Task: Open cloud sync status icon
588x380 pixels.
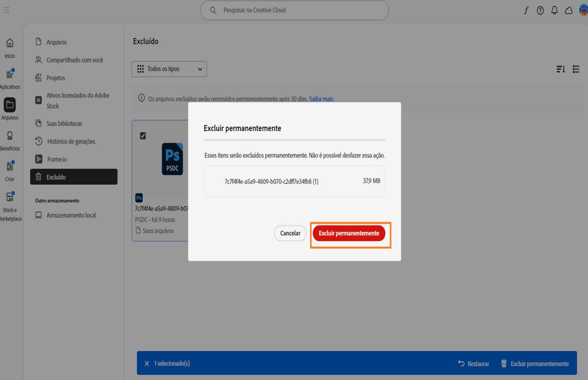Action: pyautogui.click(x=569, y=10)
